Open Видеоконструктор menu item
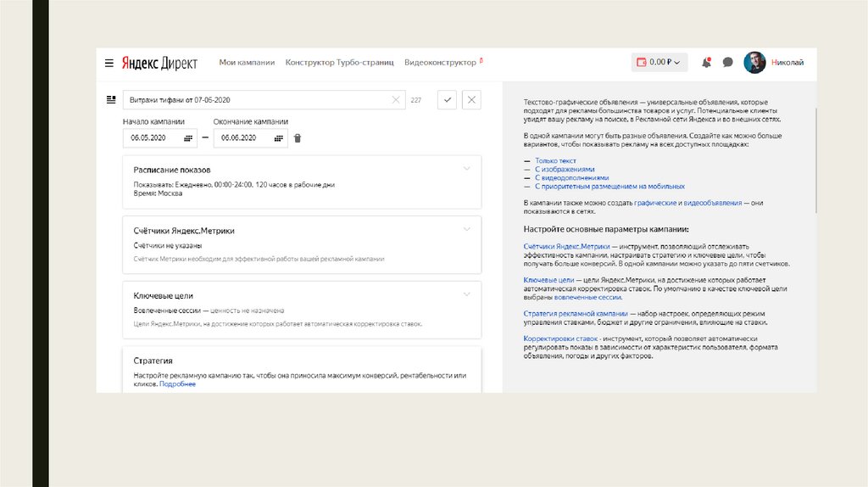This screenshot has width=868, height=487. (440, 63)
